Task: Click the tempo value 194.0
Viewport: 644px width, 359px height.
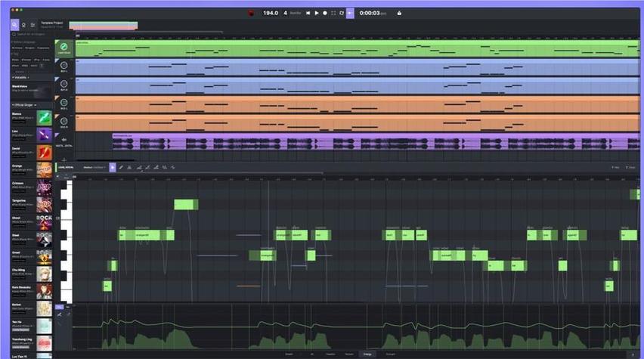Action: pyautogui.click(x=271, y=13)
